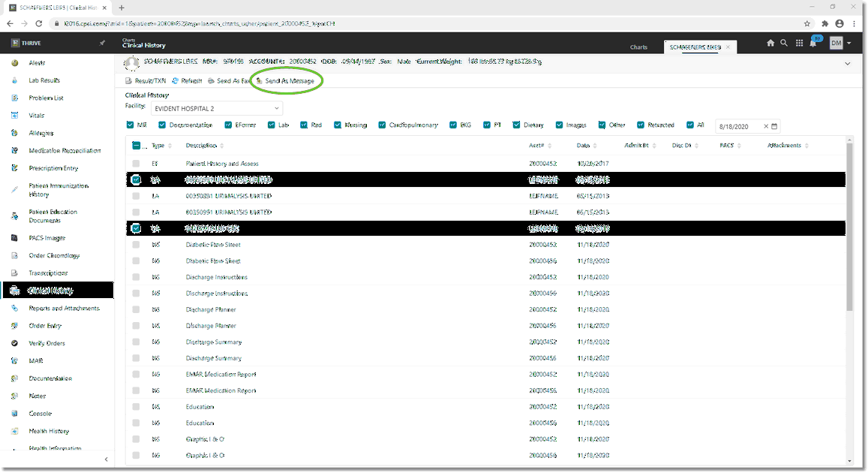868x473 pixels.
Task: Toggle the Rad filter checkbox
Action: pos(304,125)
